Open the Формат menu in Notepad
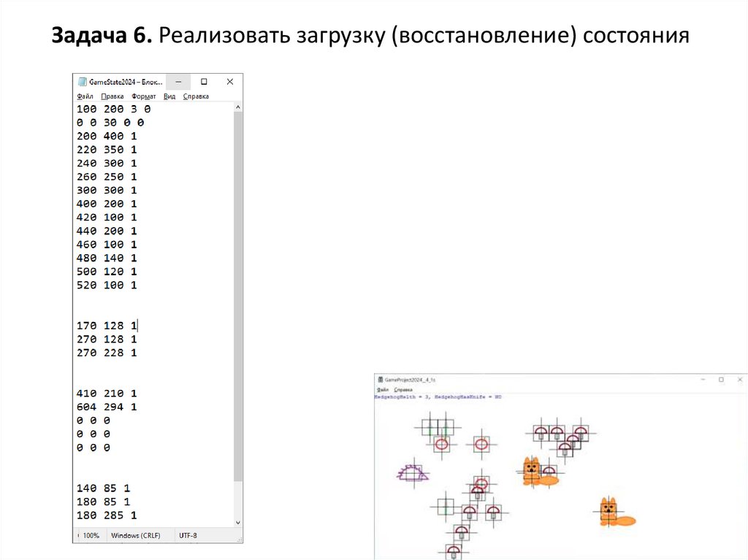748x560 pixels. 144,96
